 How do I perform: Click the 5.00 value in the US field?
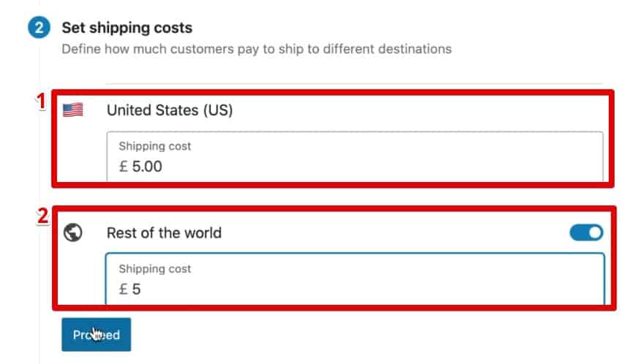pyautogui.click(x=147, y=166)
